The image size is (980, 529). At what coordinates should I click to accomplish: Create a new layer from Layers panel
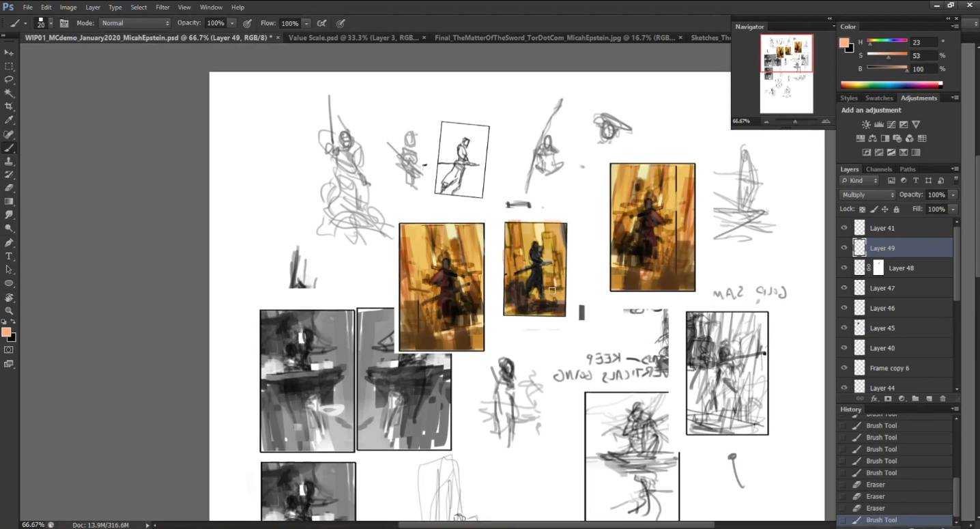pos(929,399)
